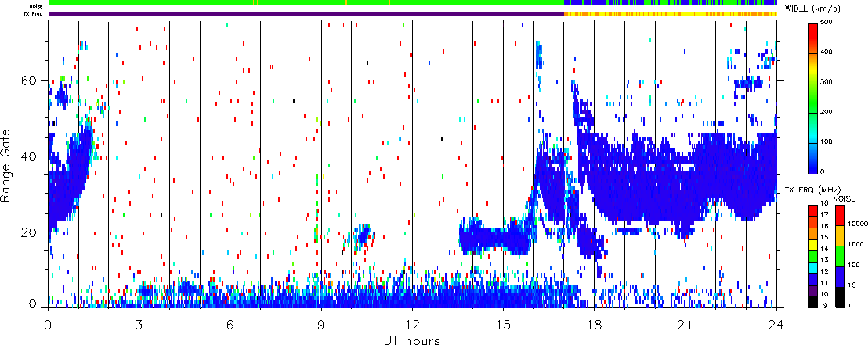Select the x-axis tick label "21"
This screenshot has width=868, height=345.
(685, 324)
